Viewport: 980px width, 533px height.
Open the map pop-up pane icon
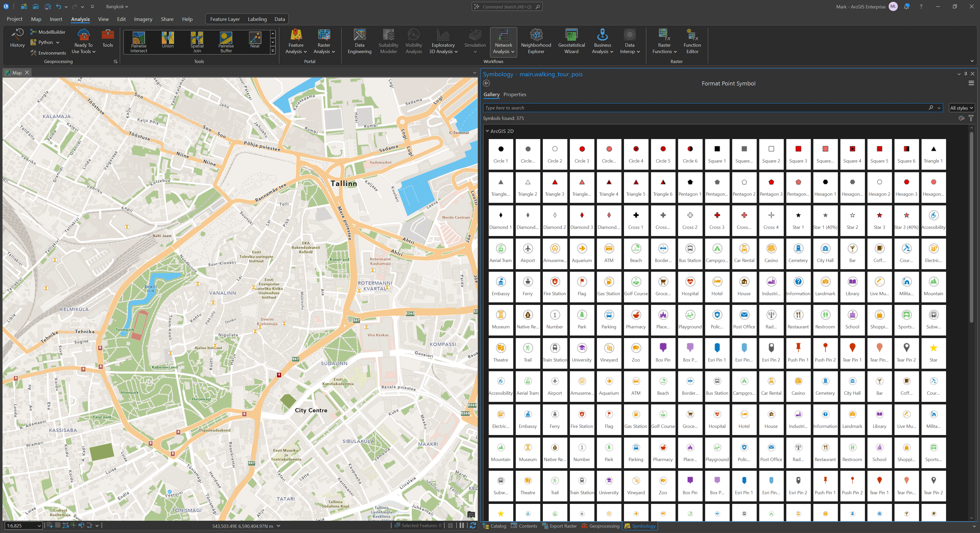(x=471, y=514)
